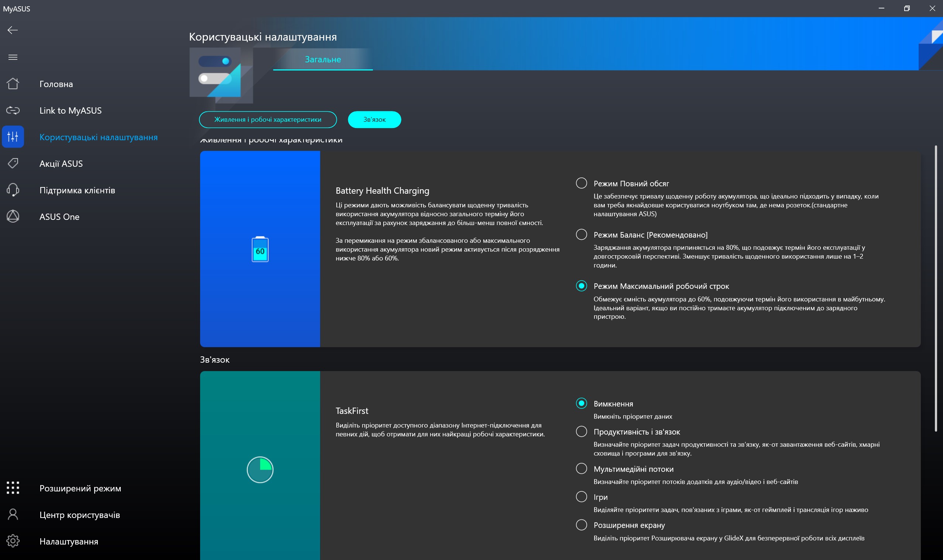The width and height of the screenshot is (943, 560).
Task: Open Налаштування gear icon
Action: (13, 541)
